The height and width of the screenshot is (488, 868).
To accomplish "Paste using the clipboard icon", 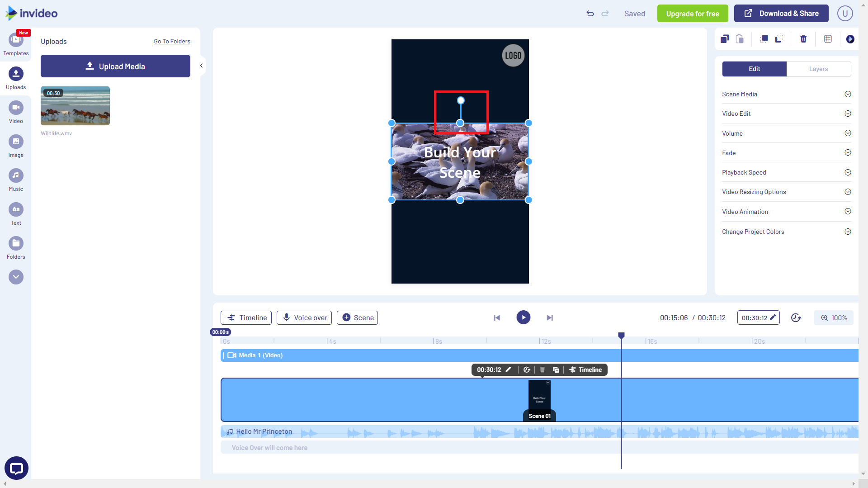I will [740, 39].
